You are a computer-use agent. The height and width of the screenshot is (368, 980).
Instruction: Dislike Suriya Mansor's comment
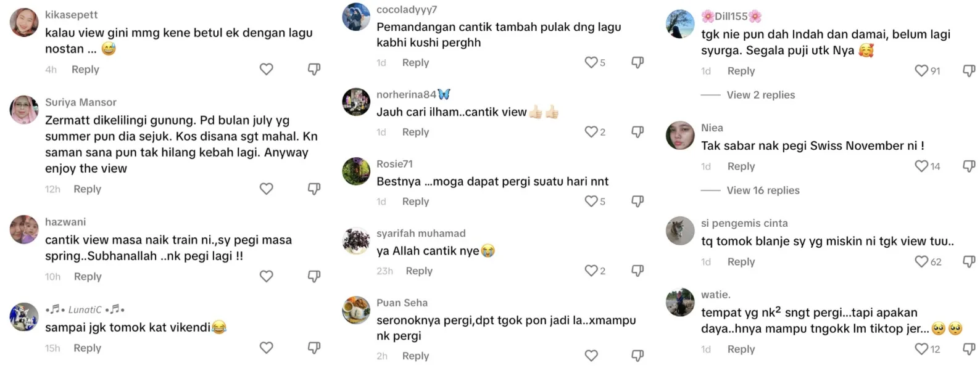(314, 189)
